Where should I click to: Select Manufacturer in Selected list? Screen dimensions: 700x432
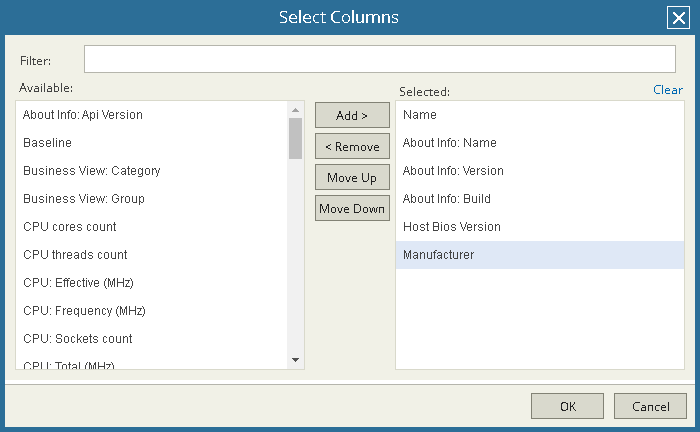[x=439, y=255]
